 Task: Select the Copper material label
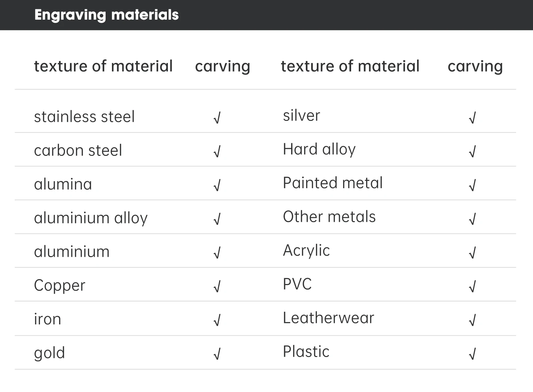coord(60,285)
